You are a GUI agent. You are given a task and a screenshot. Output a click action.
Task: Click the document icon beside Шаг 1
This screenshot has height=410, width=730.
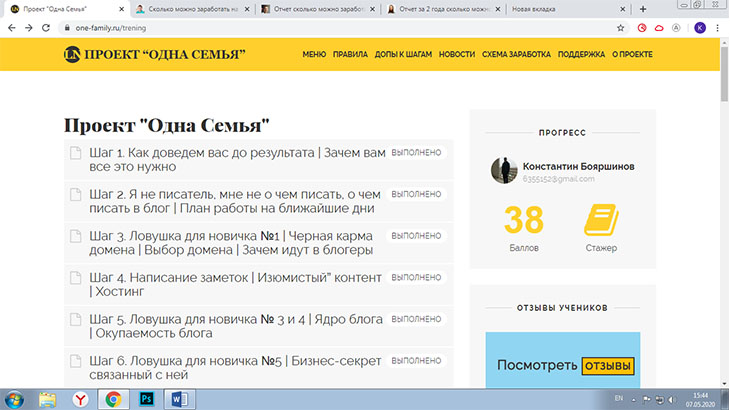click(74, 153)
